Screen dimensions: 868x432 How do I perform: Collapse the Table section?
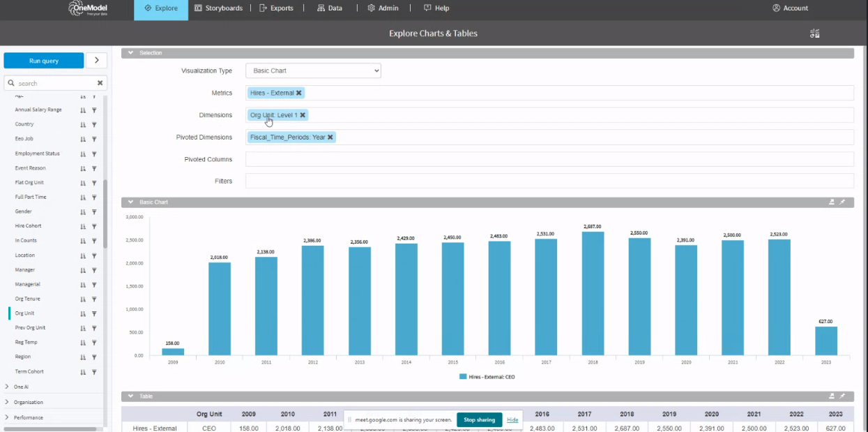click(x=130, y=396)
